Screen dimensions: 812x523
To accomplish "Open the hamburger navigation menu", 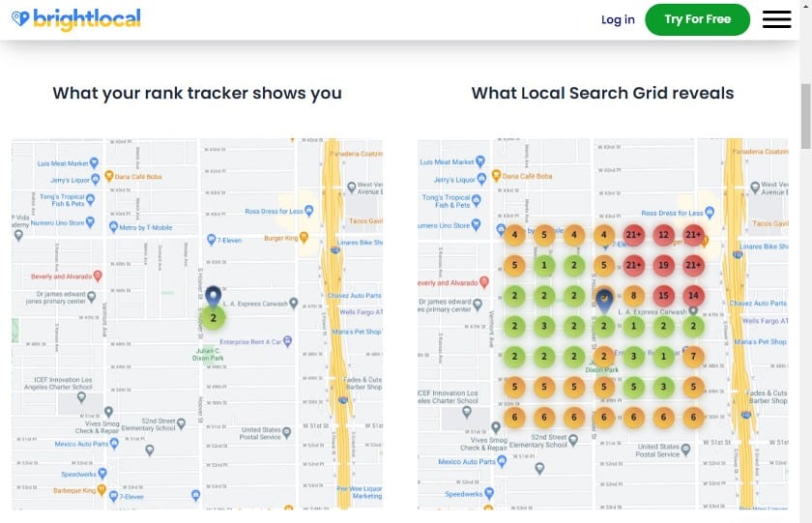I will tap(776, 19).
